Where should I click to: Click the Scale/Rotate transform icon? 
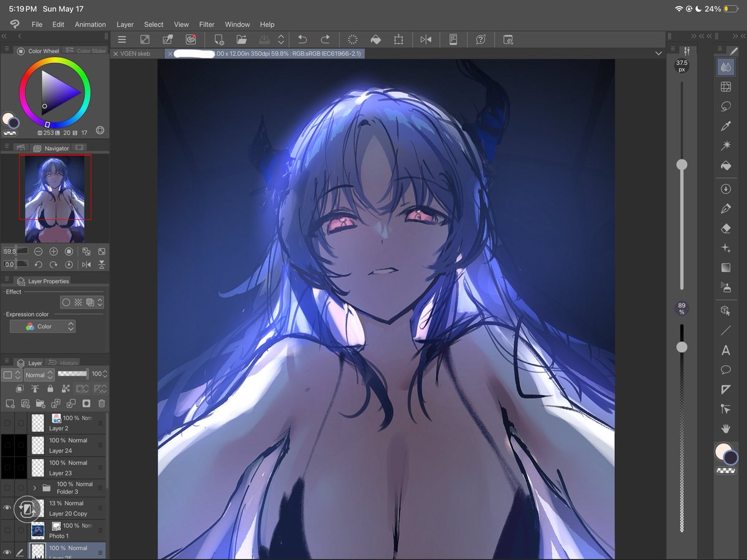pos(398,39)
